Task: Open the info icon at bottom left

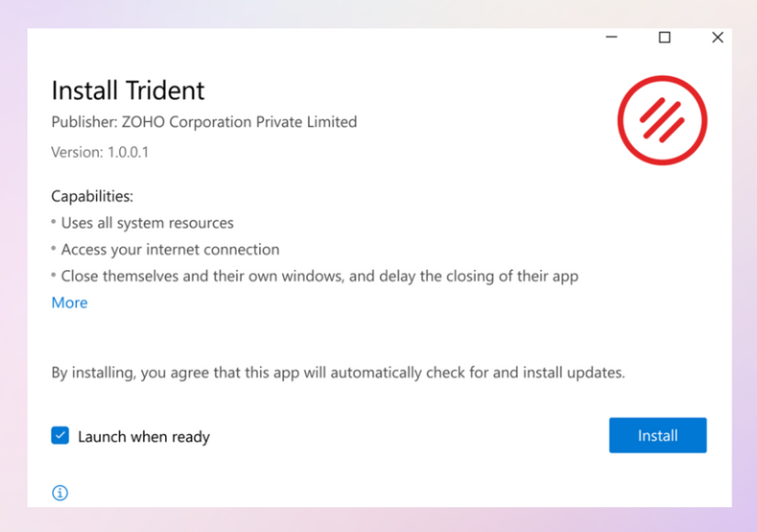Action: (x=60, y=493)
